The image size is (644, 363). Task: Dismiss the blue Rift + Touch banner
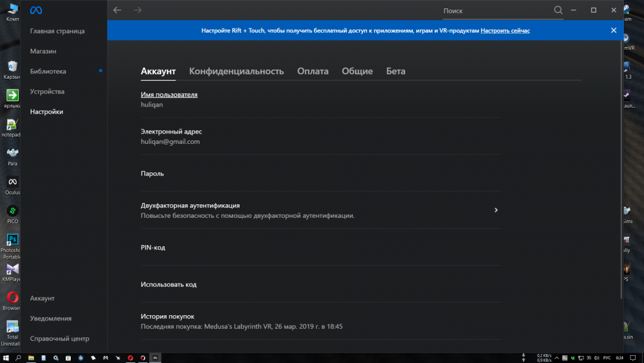614,30
